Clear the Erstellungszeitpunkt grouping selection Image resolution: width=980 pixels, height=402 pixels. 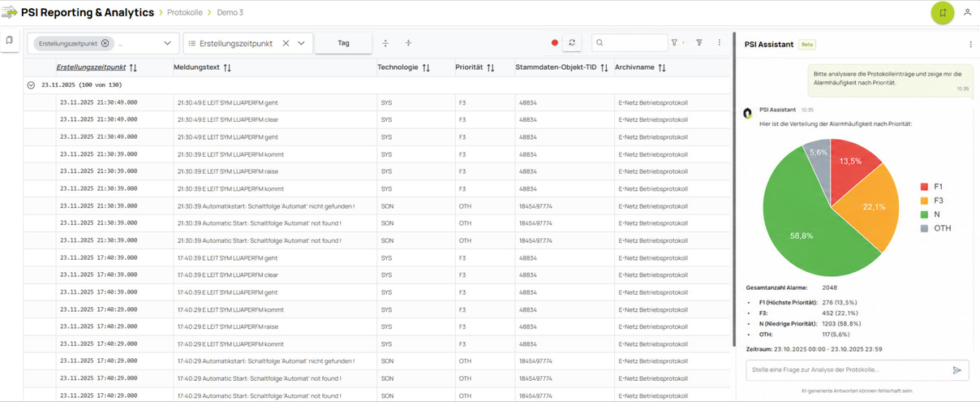[x=286, y=43]
